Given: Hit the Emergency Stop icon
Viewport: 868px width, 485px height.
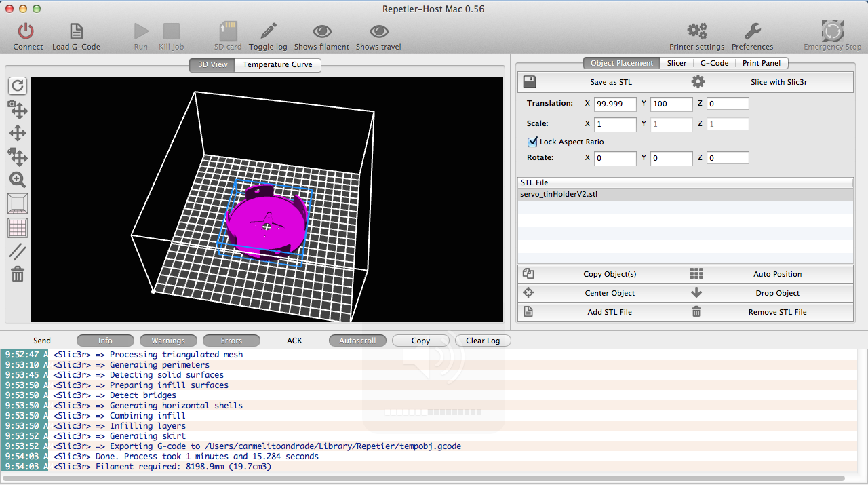Looking at the screenshot, I should [x=832, y=31].
